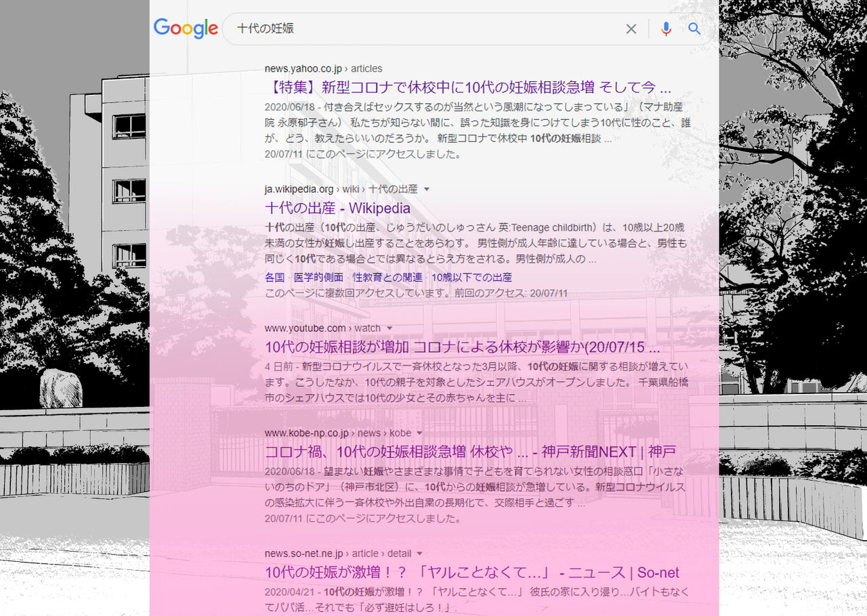The height and width of the screenshot is (616, 867).
Task: Start voice search via the microphone icon
Action: pyautogui.click(x=666, y=29)
